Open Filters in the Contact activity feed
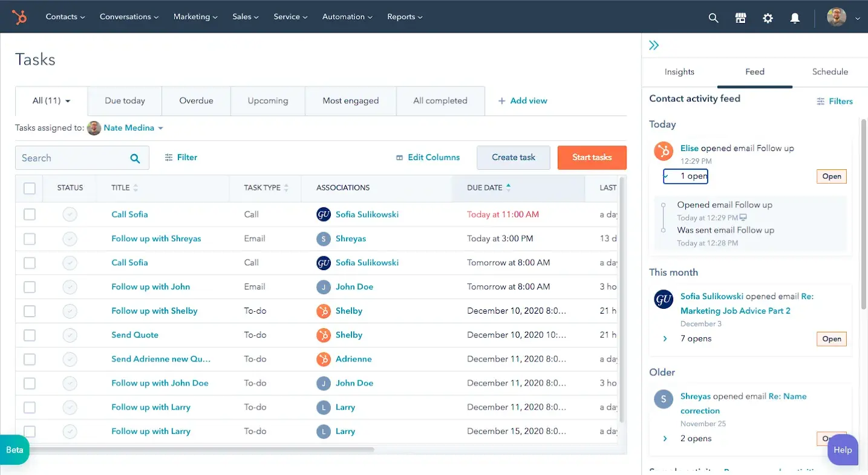868x475 pixels. 835,101
